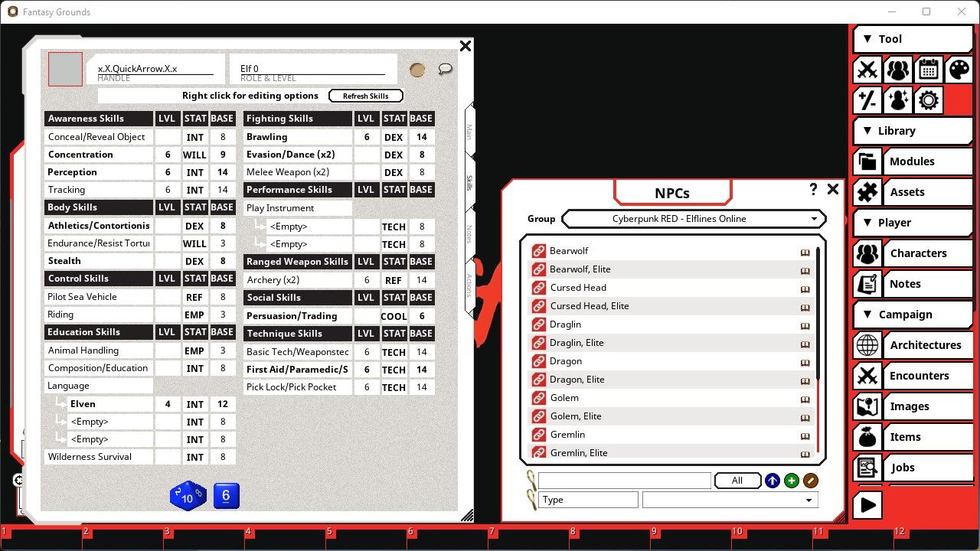
Task: Click the Brawling skill label
Action: click(298, 137)
